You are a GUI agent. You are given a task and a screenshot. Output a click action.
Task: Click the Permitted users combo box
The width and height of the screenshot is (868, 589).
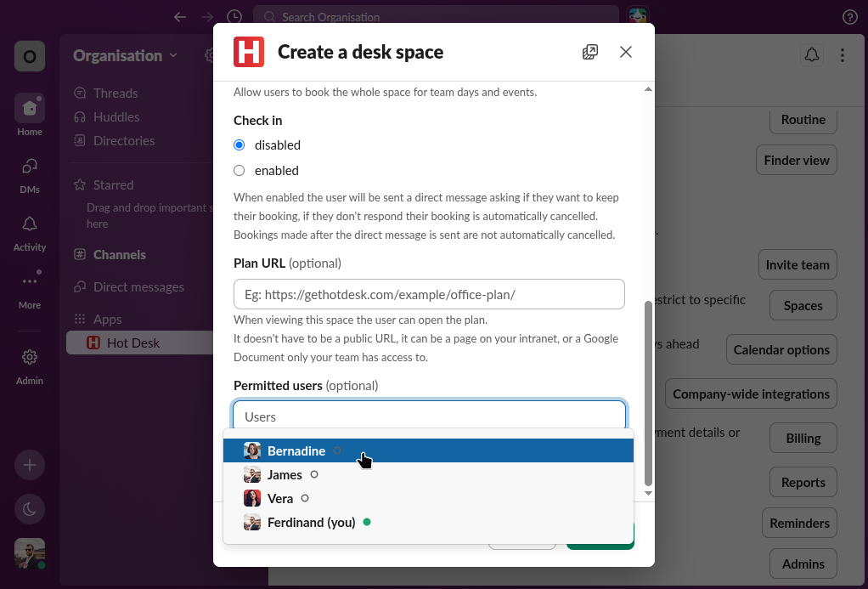click(429, 416)
